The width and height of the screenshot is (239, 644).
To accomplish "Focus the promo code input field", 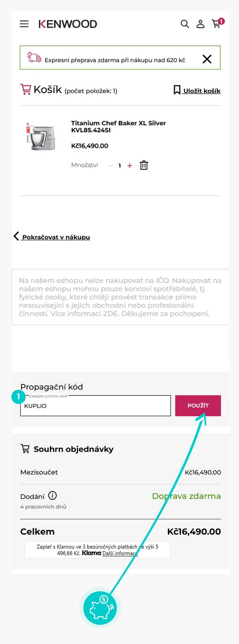I will (x=95, y=406).
